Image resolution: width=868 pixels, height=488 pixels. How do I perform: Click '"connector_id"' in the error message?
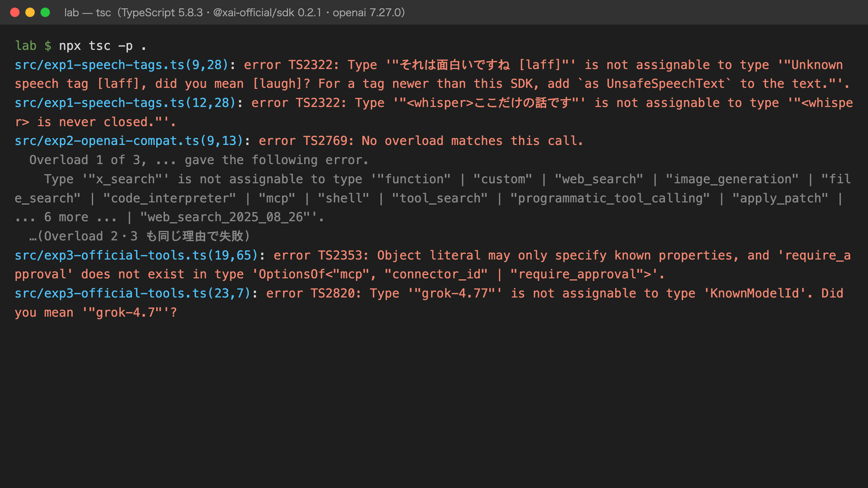[436, 274]
